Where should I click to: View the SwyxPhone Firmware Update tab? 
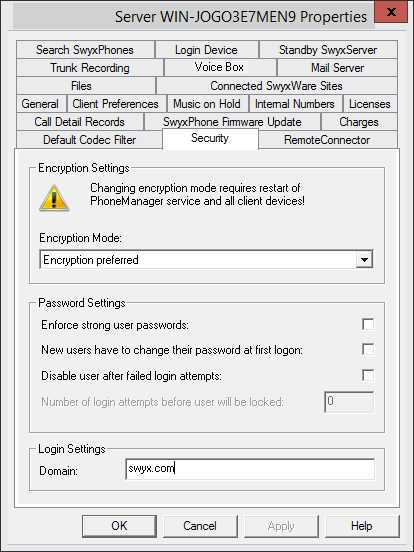[x=232, y=122]
